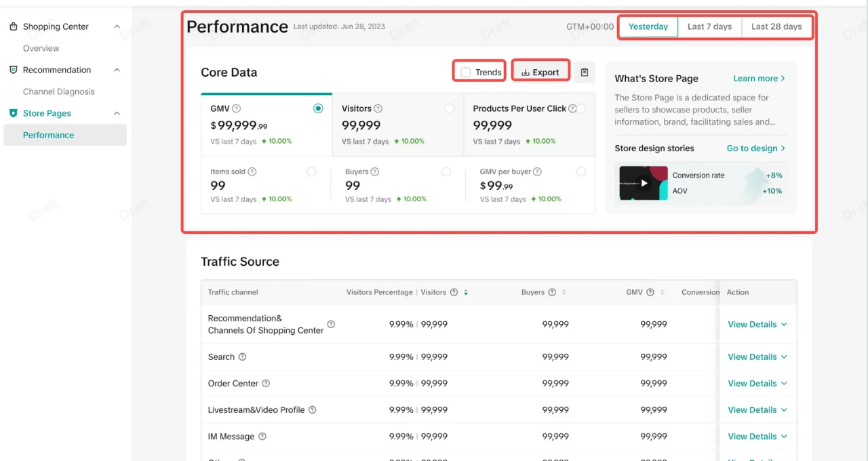Play the store design stories video
This screenshot has width=868, height=461.
pos(644,183)
